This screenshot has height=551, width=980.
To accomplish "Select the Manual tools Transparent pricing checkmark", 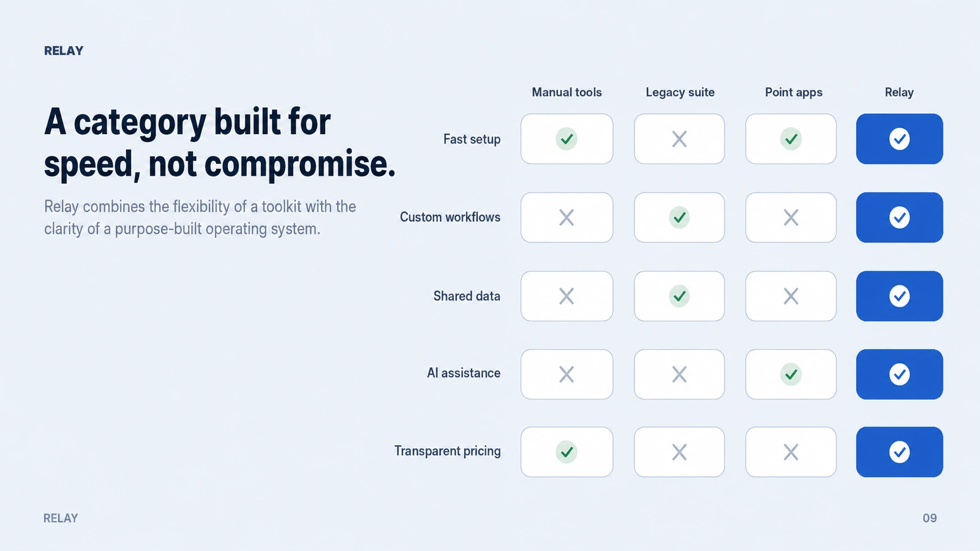I will click(567, 452).
